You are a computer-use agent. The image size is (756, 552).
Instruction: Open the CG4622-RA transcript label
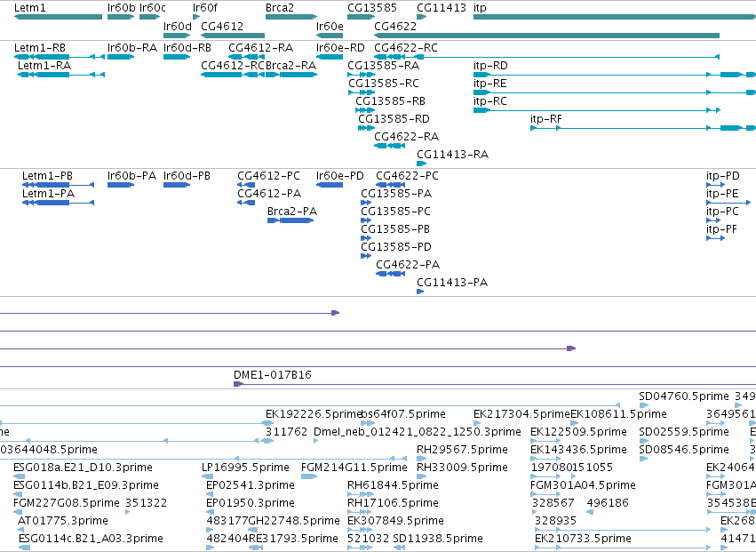(407, 137)
